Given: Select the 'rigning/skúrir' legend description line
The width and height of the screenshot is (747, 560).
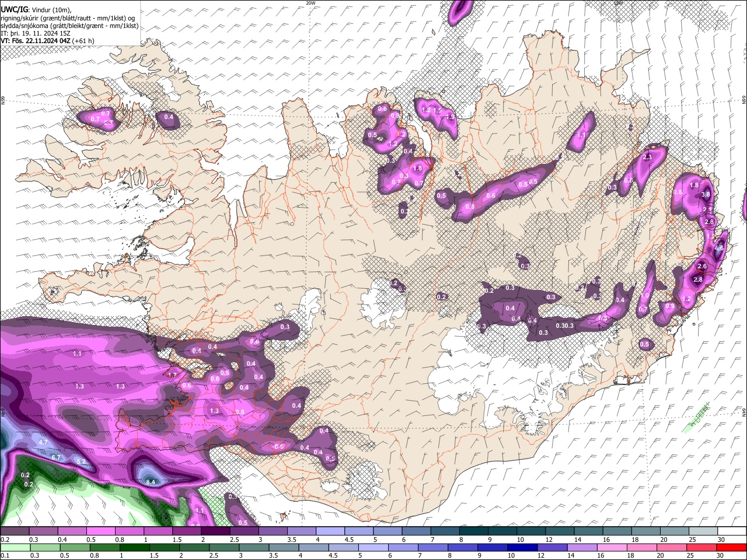Looking at the screenshot, I should tap(68, 17).
